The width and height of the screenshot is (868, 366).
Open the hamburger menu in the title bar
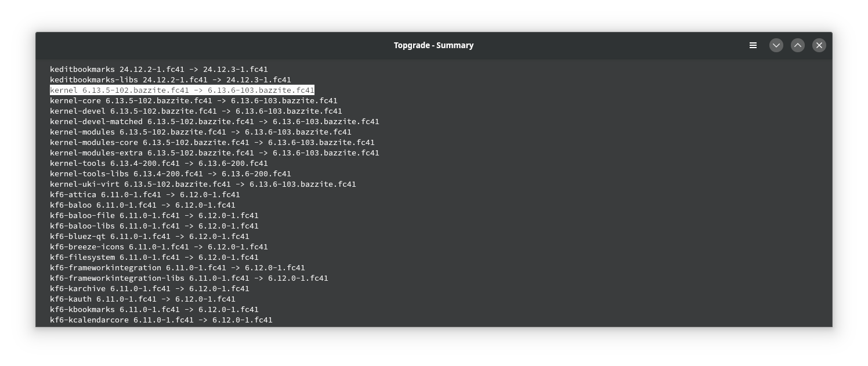pyautogui.click(x=753, y=45)
